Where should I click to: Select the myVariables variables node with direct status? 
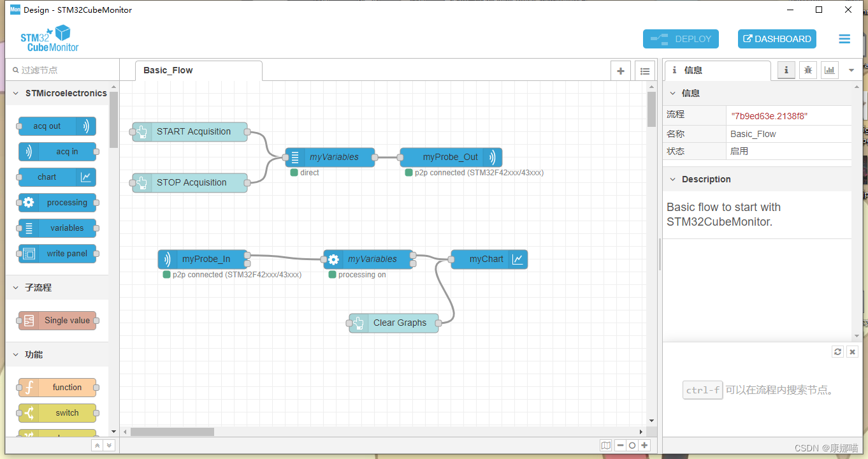click(x=329, y=157)
